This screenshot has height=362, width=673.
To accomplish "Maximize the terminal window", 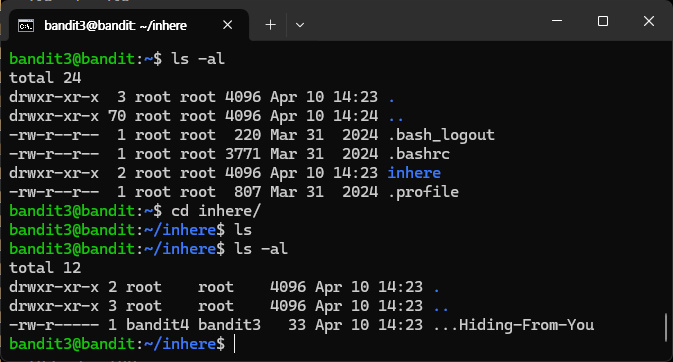I will pyautogui.click(x=603, y=21).
